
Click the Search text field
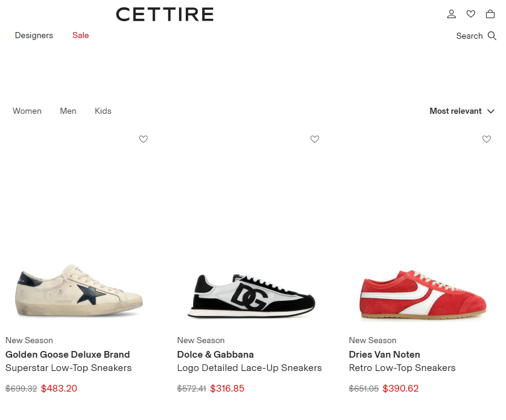(x=469, y=36)
